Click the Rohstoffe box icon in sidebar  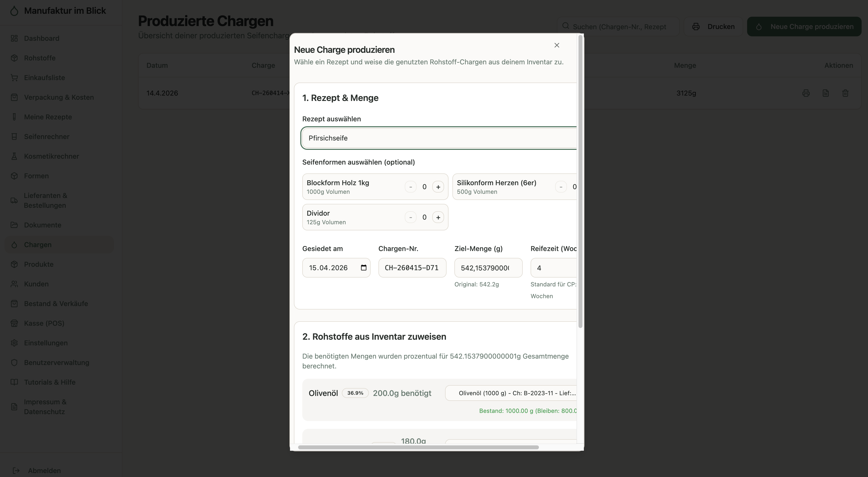pos(14,58)
